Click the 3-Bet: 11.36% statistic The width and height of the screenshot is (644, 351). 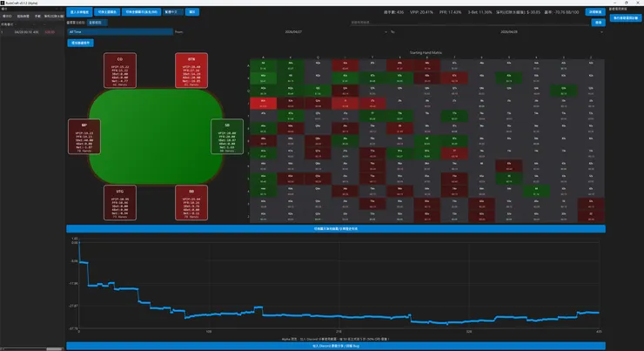pos(480,12)
